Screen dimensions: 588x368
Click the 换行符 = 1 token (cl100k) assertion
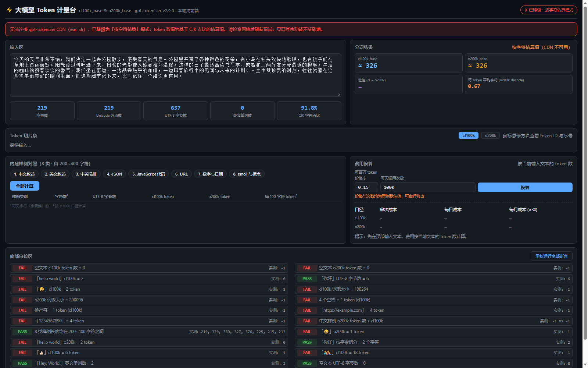[149, 310]
